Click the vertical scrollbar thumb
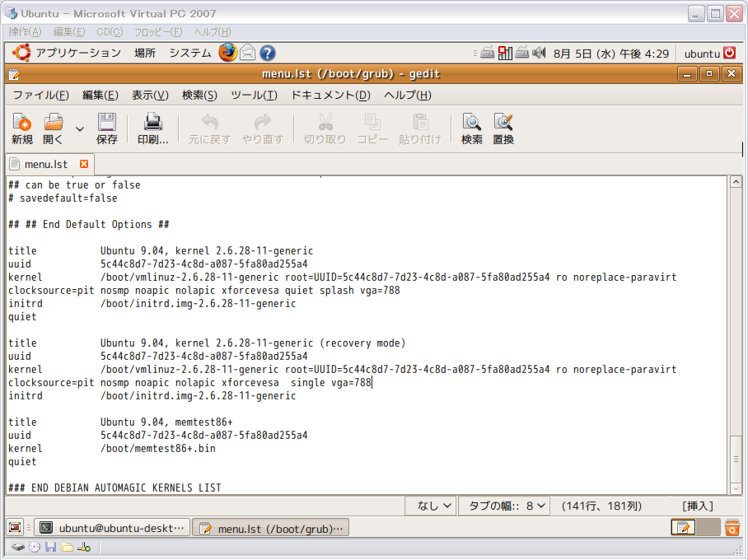 tap(736, 459)
